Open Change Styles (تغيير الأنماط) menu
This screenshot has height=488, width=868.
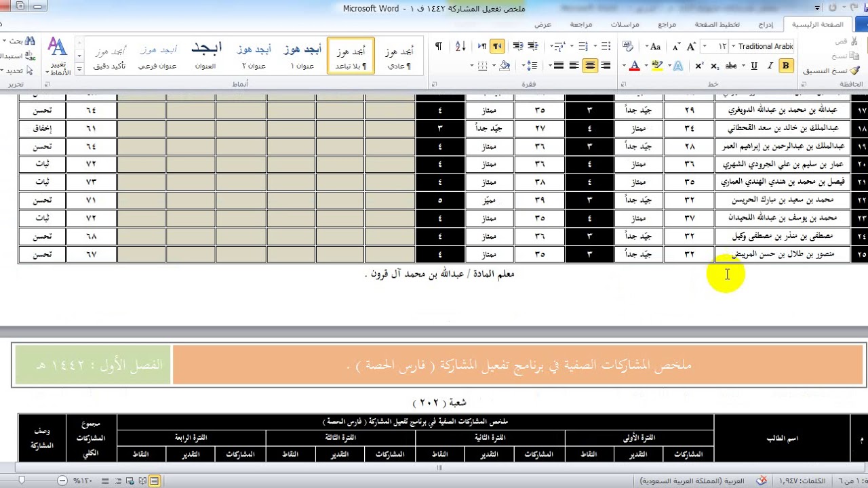point(58,57)
